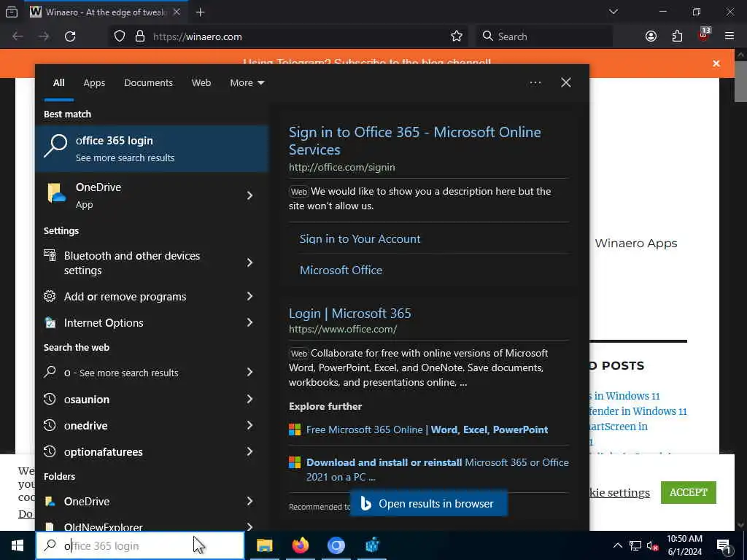The width and height of the screenshot is (747, 560).
Task: Click the browser back arrow
Action: click(18, 36)
